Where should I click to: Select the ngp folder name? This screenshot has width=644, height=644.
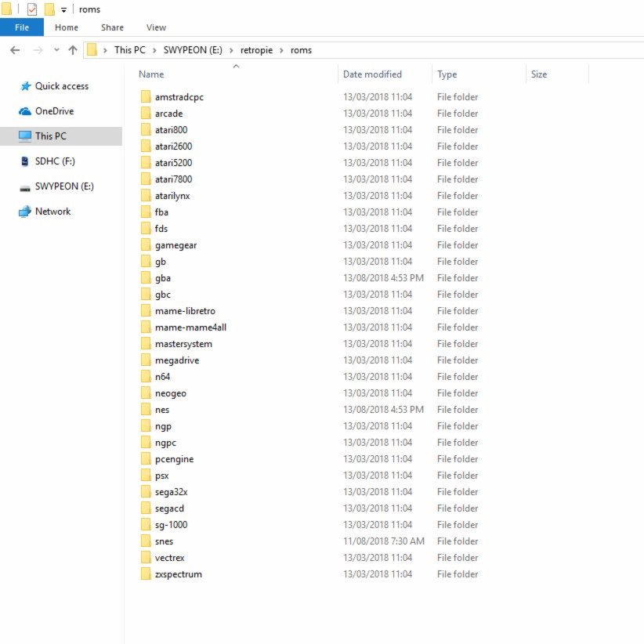click(163, 427)
